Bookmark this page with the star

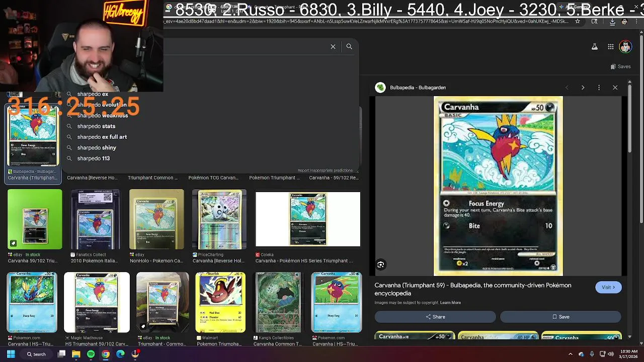tap(578, 22)
